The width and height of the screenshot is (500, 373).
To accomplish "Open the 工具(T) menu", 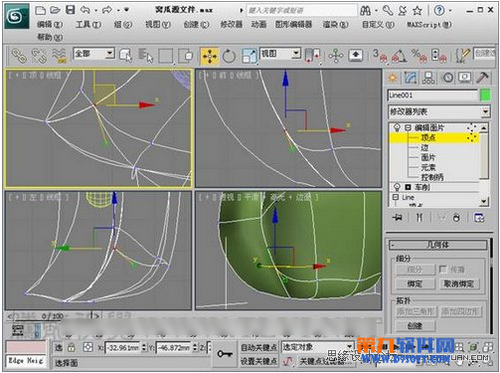I will (88, 24).
